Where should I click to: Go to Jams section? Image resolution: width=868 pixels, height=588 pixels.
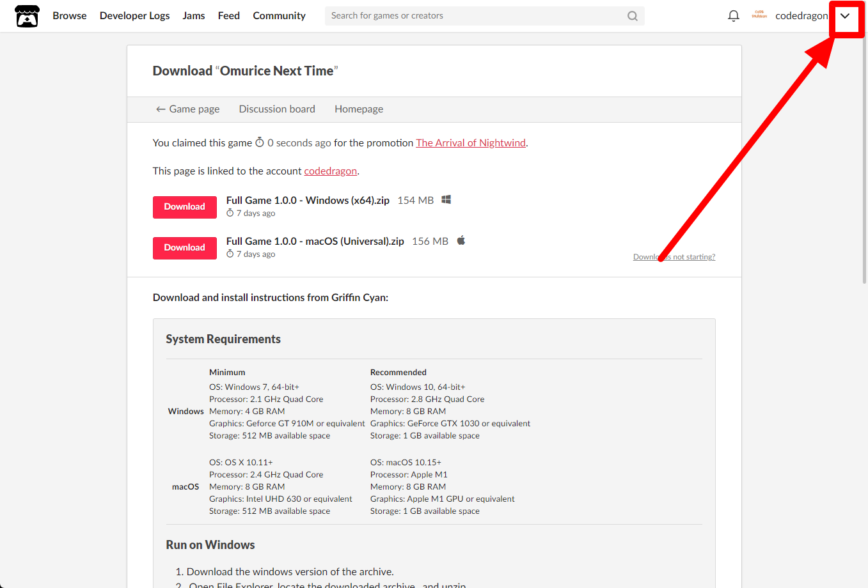click(x=194, y=15)
